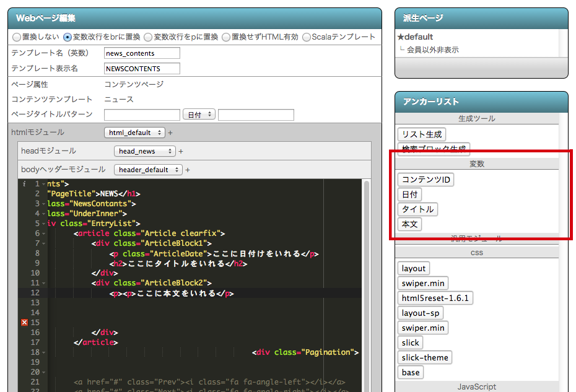Click the テンプレート表示名 input field
Screen dimensions: 576x392
point(142,69)
